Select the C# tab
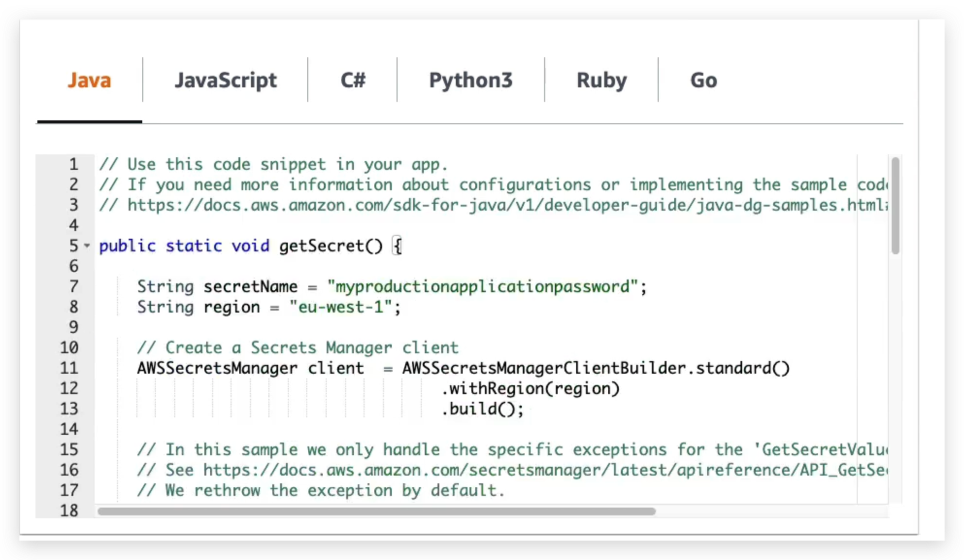The height and width of the screenshot is (560, 964). click(x=353, y=80)
